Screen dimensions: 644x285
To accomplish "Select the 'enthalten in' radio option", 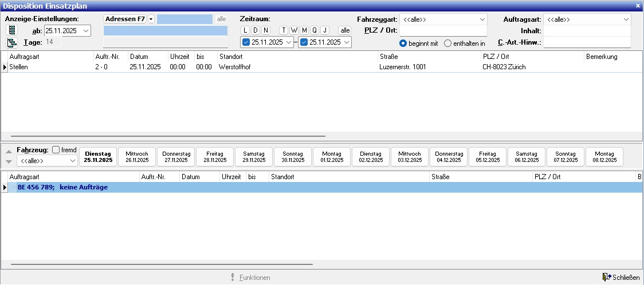I will point(448,43).
